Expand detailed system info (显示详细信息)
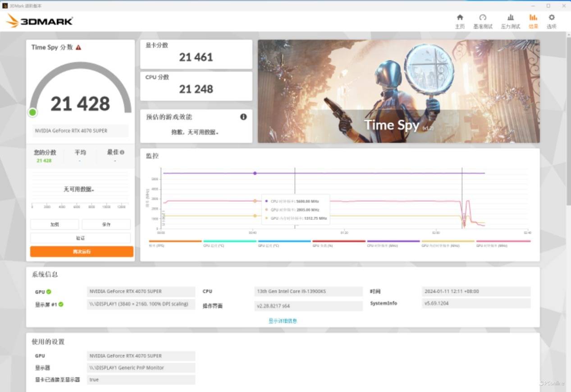 [283, 321]
